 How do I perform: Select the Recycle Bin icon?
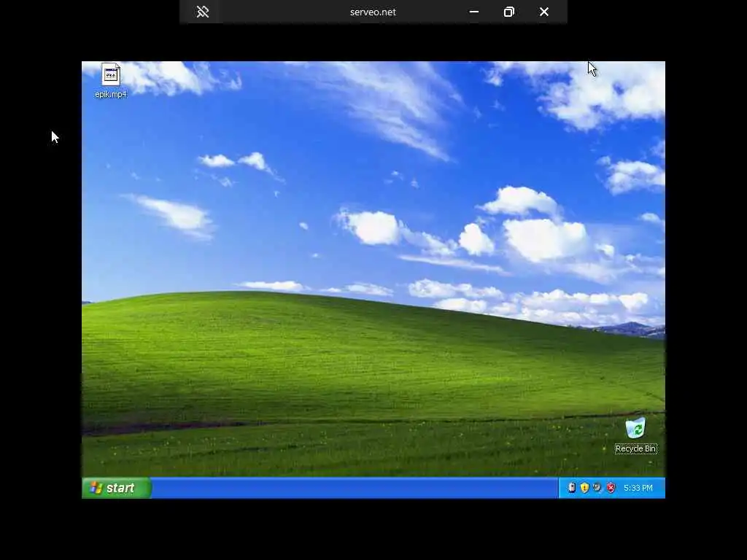click(x=635, y=427)
